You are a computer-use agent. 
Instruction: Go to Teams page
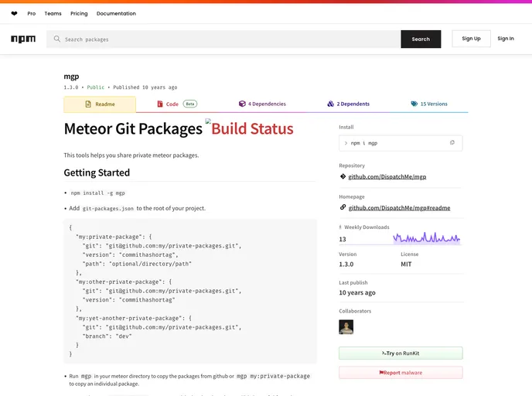click(x=53, y=13)
